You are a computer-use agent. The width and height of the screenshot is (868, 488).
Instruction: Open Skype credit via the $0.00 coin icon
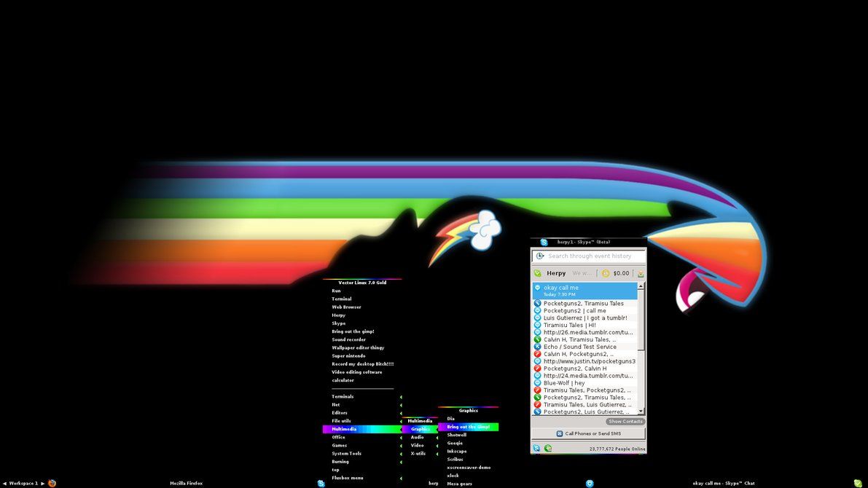point(606,273)
